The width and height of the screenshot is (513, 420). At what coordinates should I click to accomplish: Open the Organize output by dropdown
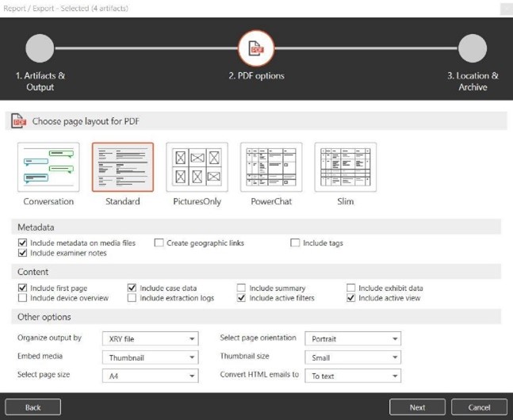click(150, 339)
